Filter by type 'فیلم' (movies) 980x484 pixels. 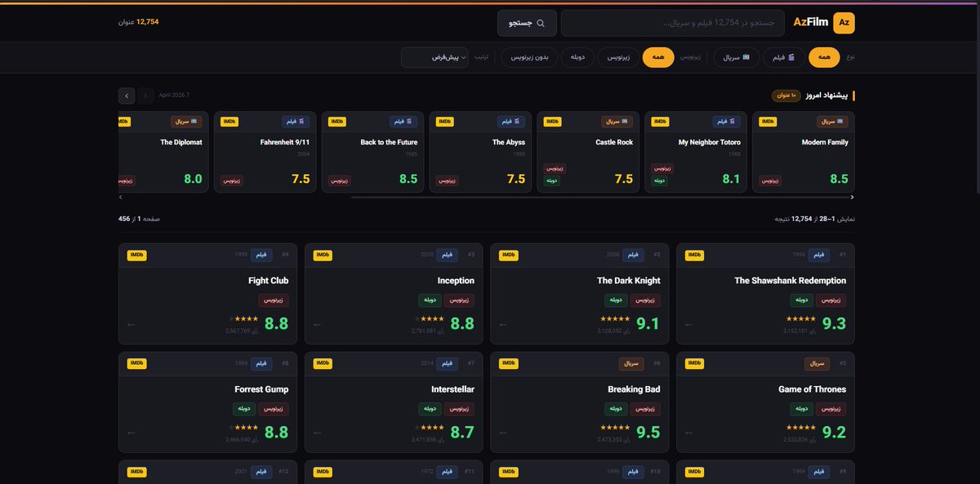[x=784, y=57]
